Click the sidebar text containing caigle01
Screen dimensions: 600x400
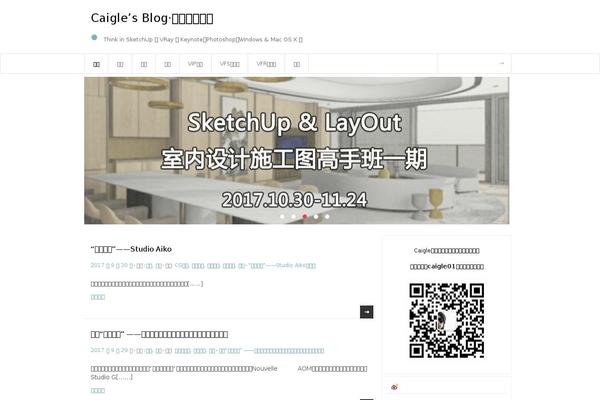pos(447,266)
